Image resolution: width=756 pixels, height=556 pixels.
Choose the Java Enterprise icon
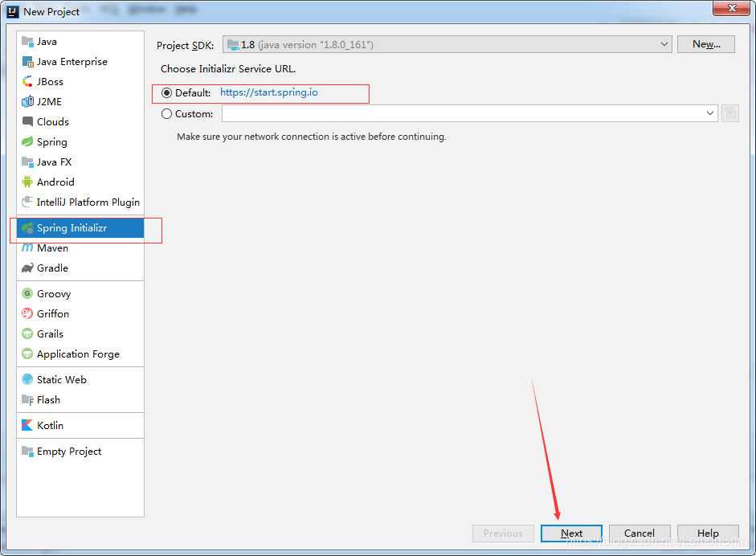27,62
